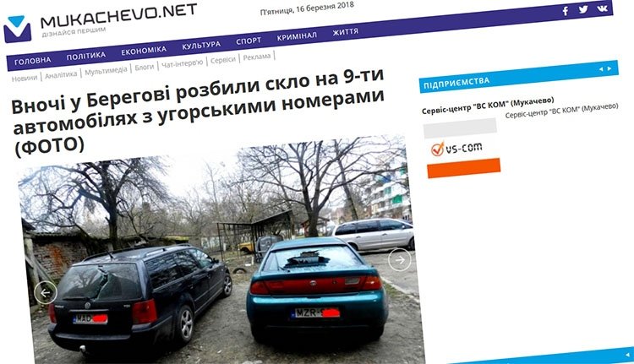Open the Кримінал section

coord(297,36)
